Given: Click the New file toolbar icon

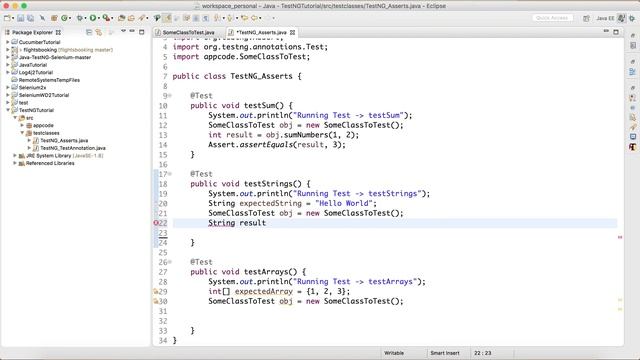Looking at the screenshot, I should pyautogui.click(x=7, y=18).
